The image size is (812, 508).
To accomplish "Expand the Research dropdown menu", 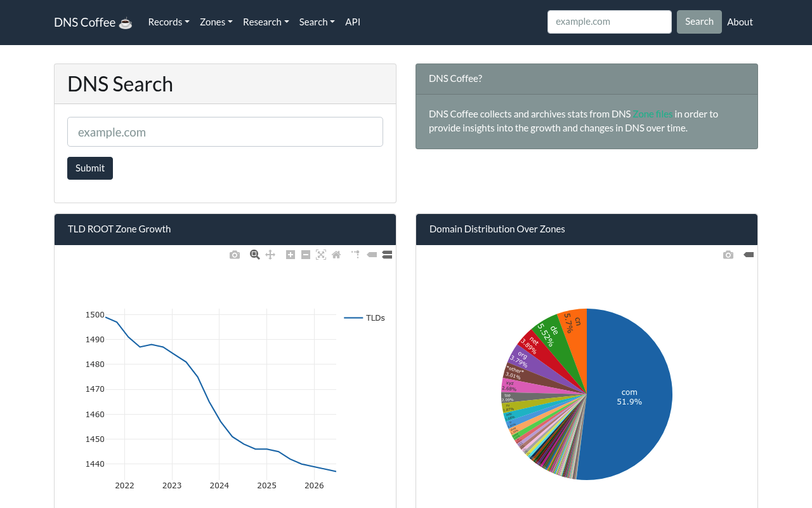I will (266, 22).
